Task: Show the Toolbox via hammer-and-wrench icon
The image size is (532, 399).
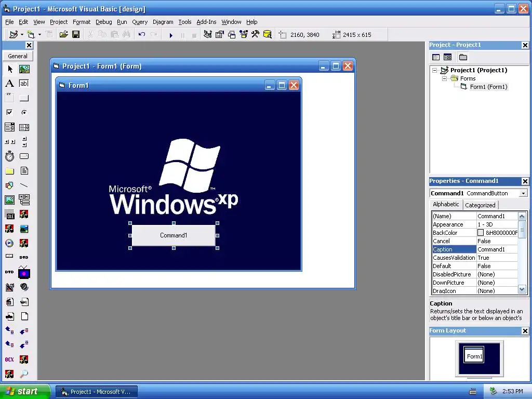Action: [x=256, y=34]
